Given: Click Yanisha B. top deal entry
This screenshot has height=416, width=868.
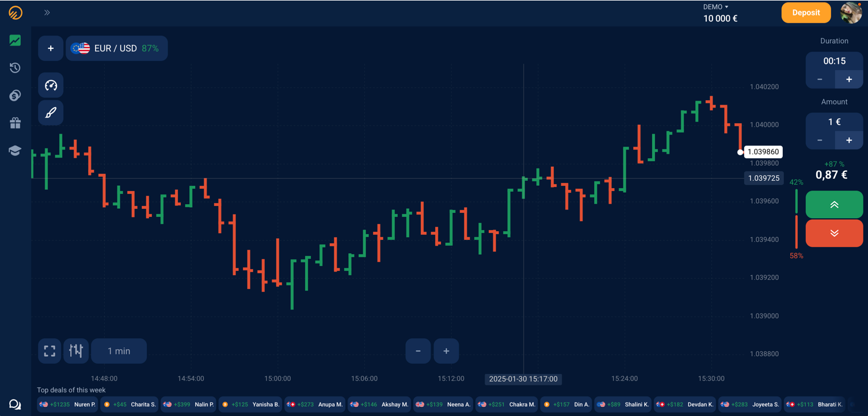Looking at the screenshot, I should [x=251, y=404].
